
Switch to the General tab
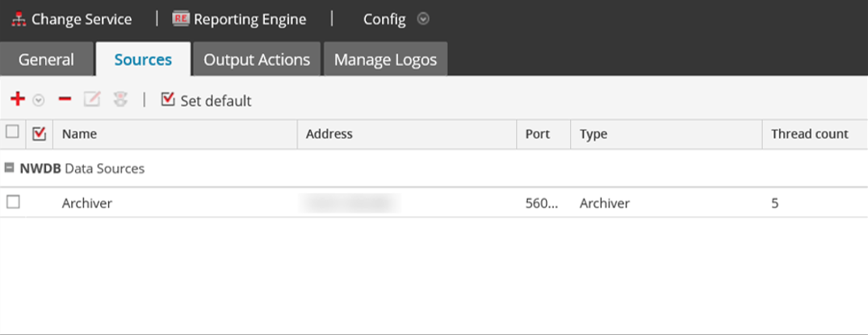click(46, 60)
